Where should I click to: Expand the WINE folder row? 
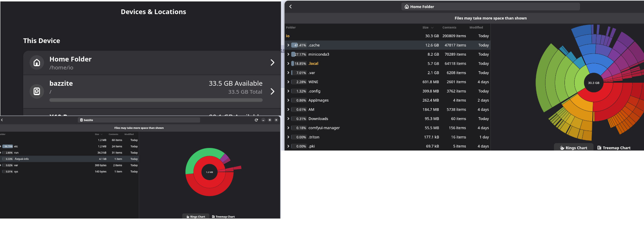tap(288, 82)
